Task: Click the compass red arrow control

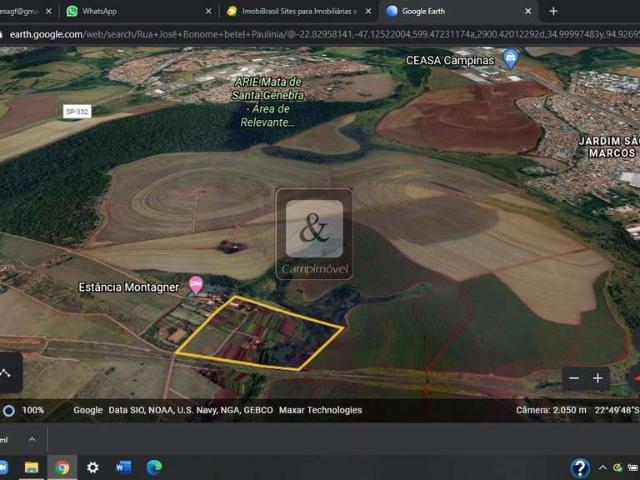Action: coord(637,378)
